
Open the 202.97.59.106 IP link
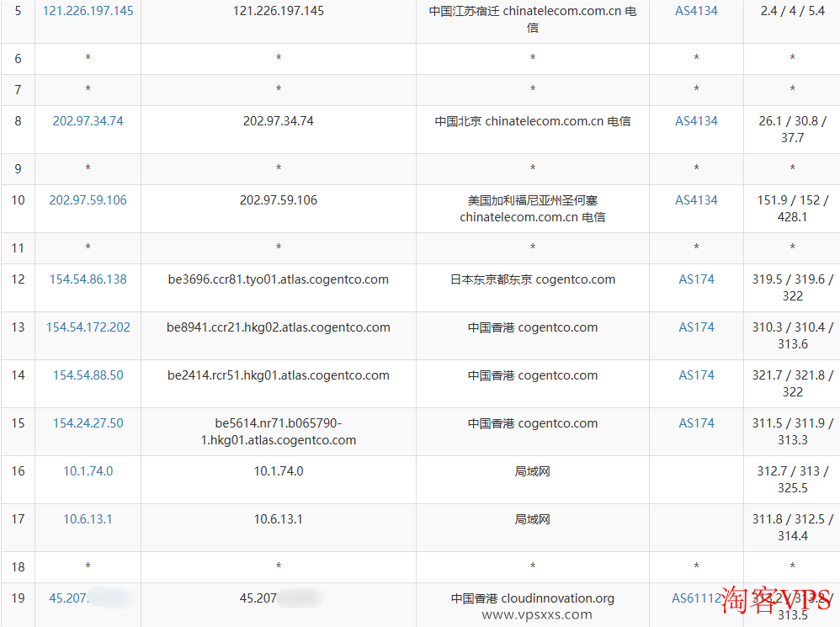point(87,199)
